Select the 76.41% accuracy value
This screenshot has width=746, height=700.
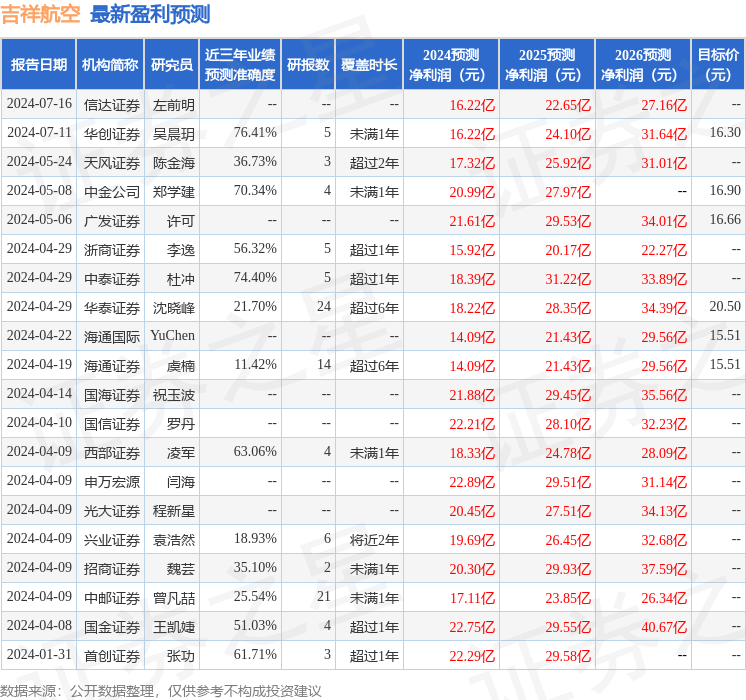point(255,133)
